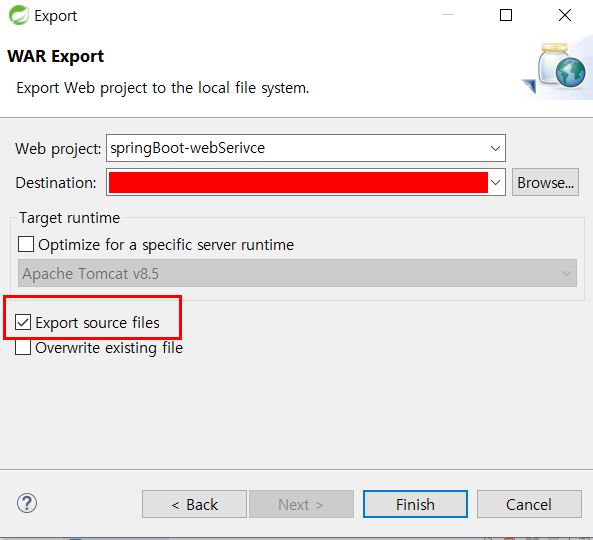Enable Optimize for a specific server runtime
This screenshot has height=540, width=593.
click(x=26, y=244)
